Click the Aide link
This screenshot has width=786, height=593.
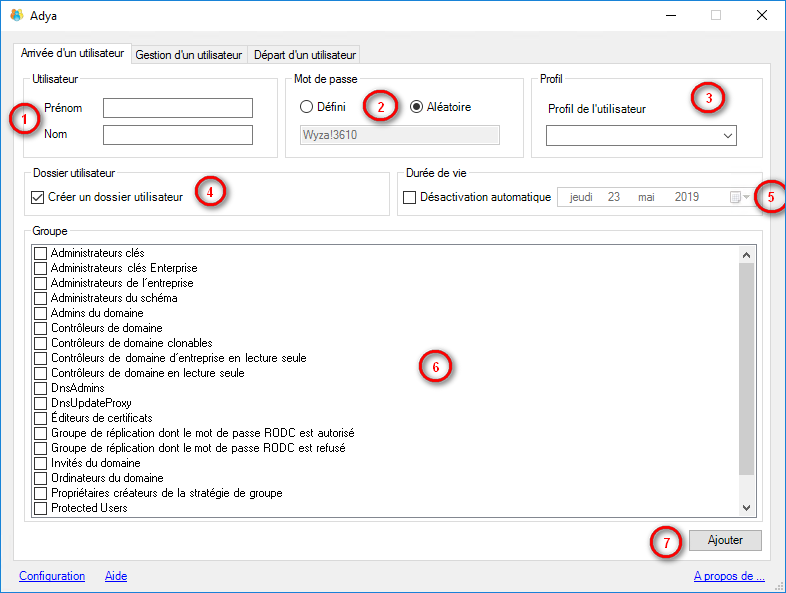(x=116, y=576)
